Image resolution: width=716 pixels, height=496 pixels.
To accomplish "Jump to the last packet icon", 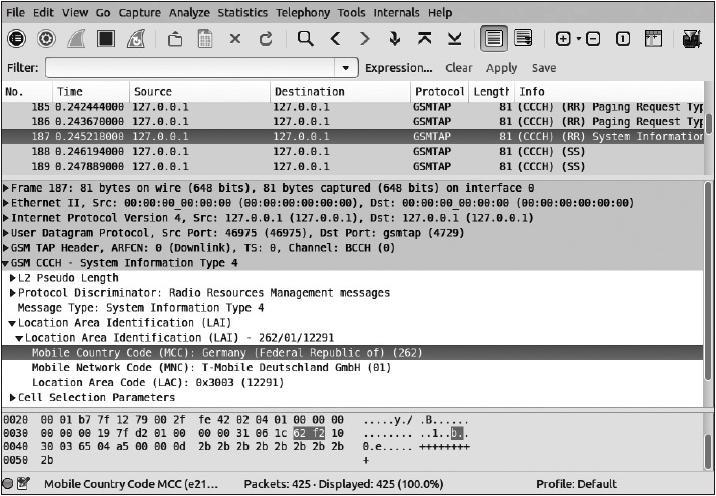I will pos(454,39).
